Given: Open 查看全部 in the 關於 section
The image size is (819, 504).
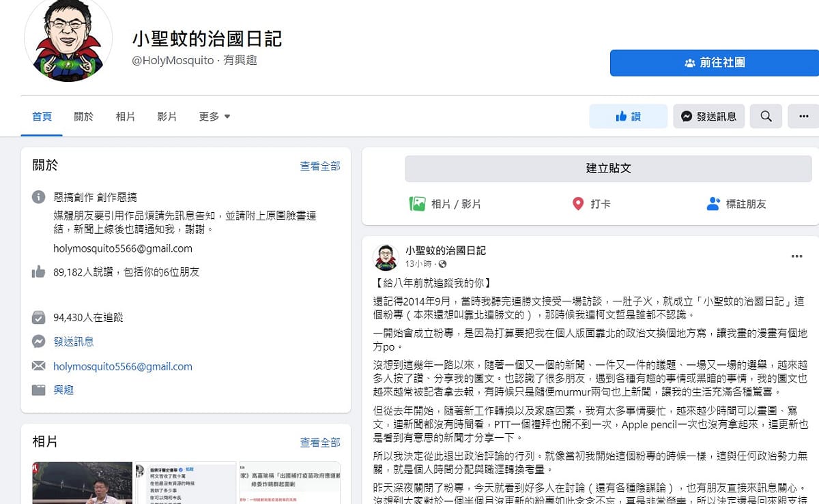Looking at the screenshot, I should point(320,166).
